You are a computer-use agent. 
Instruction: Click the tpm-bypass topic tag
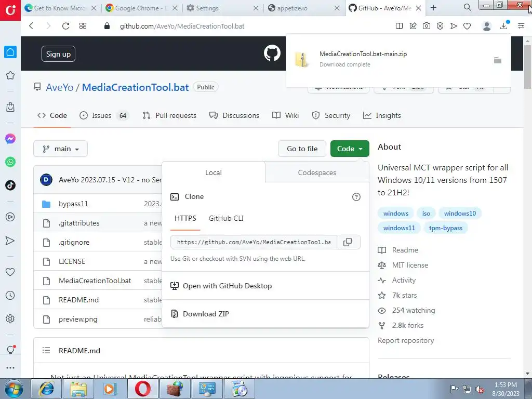(x=445, y=228)
